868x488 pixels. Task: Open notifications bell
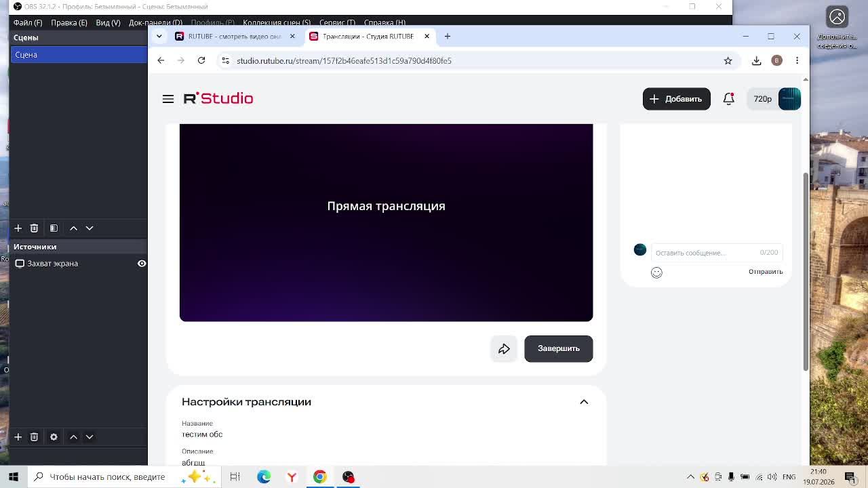click(x=728, y=99)
